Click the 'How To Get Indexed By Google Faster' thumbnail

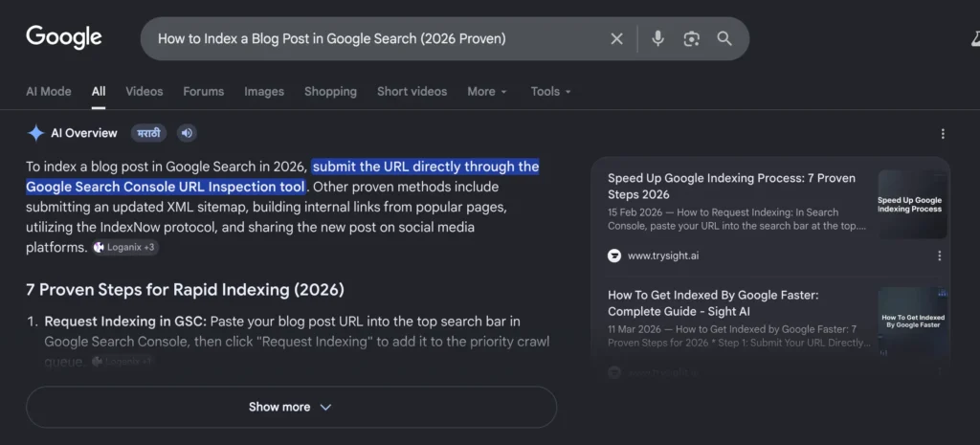tap(912, 322)
